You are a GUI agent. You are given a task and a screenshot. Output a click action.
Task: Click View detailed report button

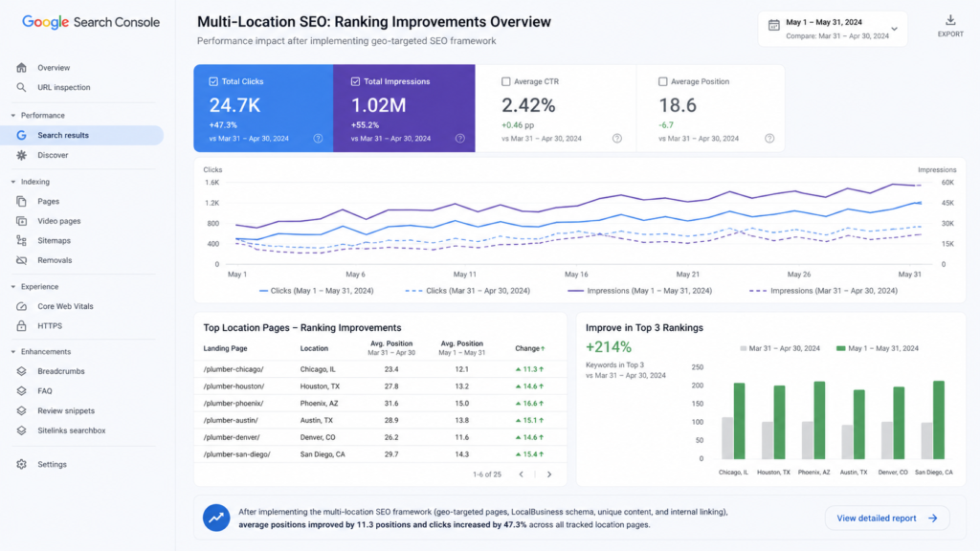887,518
